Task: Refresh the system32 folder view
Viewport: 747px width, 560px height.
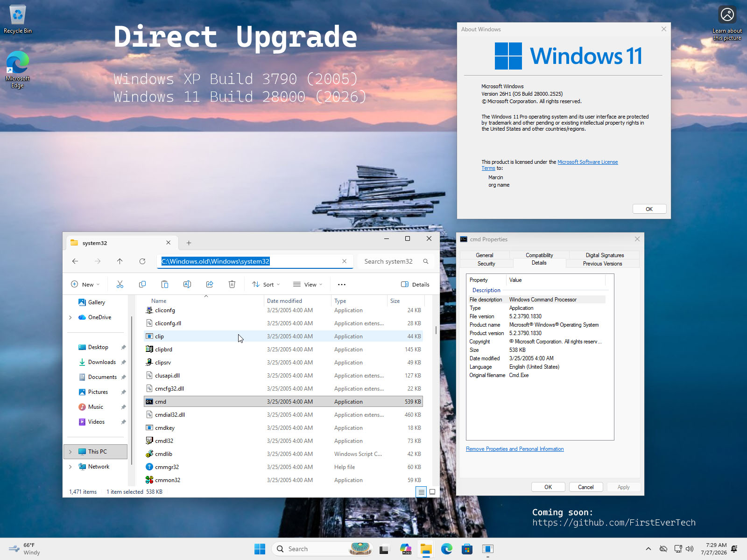Action: point(142,261)
